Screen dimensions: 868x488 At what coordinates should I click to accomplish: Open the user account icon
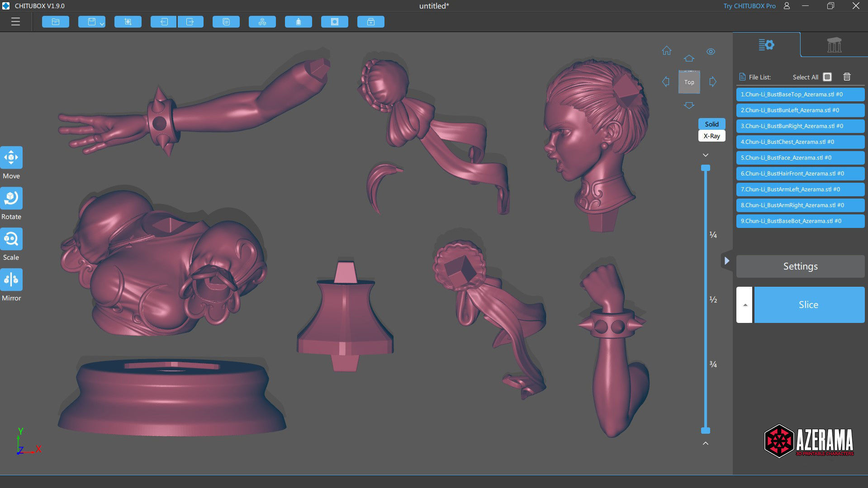(787, 6)
